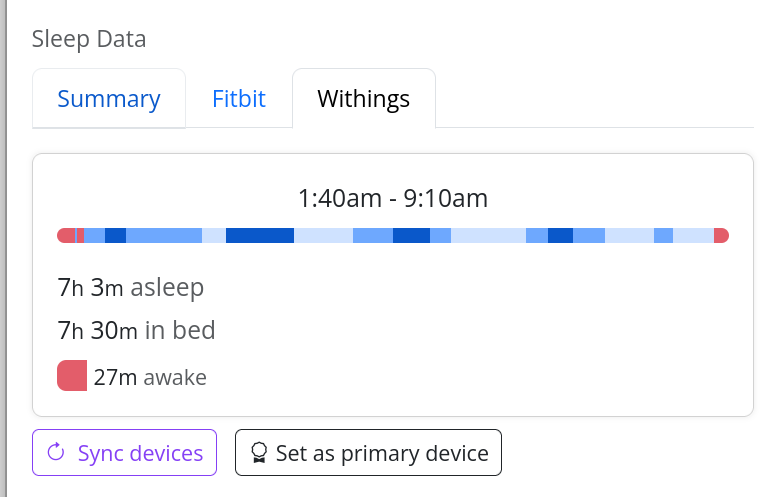Click the last light blue segment before the red end
Image resolution: width=764 pixels, height=497 pixels.
click(x=694, y=236)
